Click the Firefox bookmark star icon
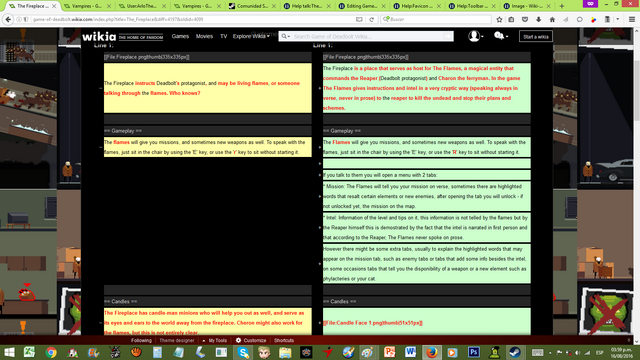The height and width of the screenshot is (360, 640). click(x=499, y=19)
